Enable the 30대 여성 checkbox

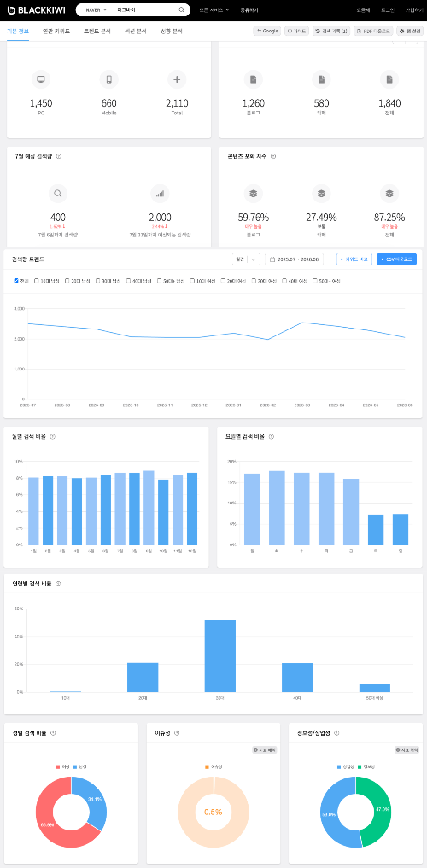pos(254,281)
